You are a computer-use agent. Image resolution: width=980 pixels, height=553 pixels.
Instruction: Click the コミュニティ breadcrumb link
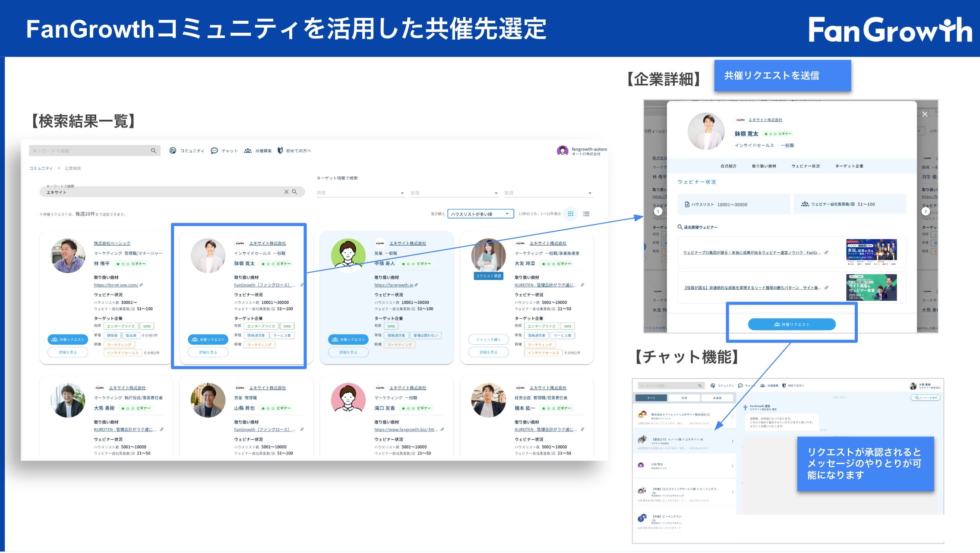coord(41,168)
